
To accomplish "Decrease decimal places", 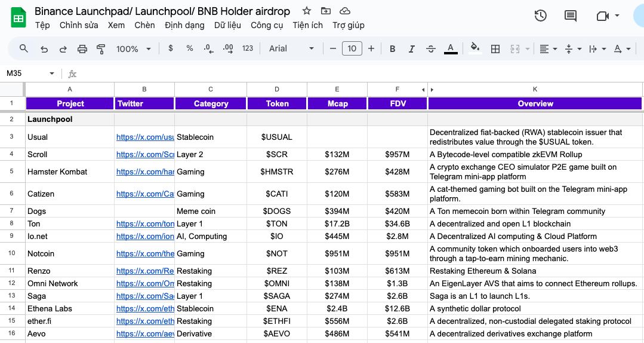I will coord(208,49).
